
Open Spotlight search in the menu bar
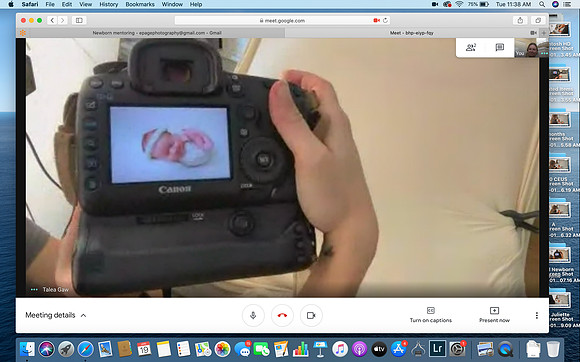[542, 4]
